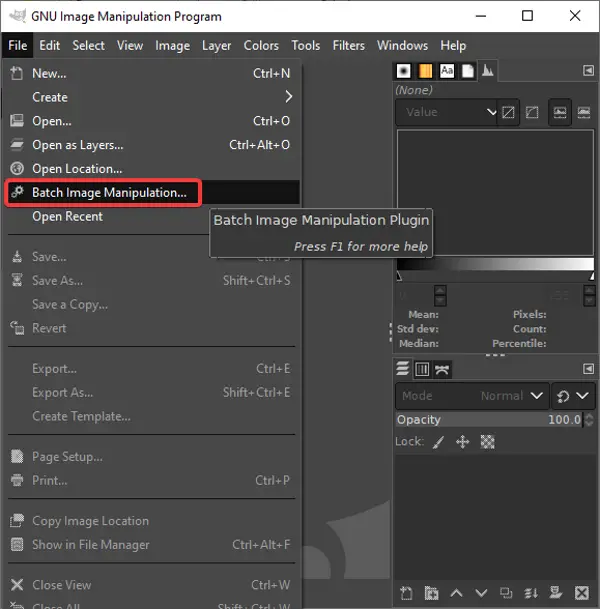
Task: Open the Value channel dropdown
Action: tap(446, 112)
